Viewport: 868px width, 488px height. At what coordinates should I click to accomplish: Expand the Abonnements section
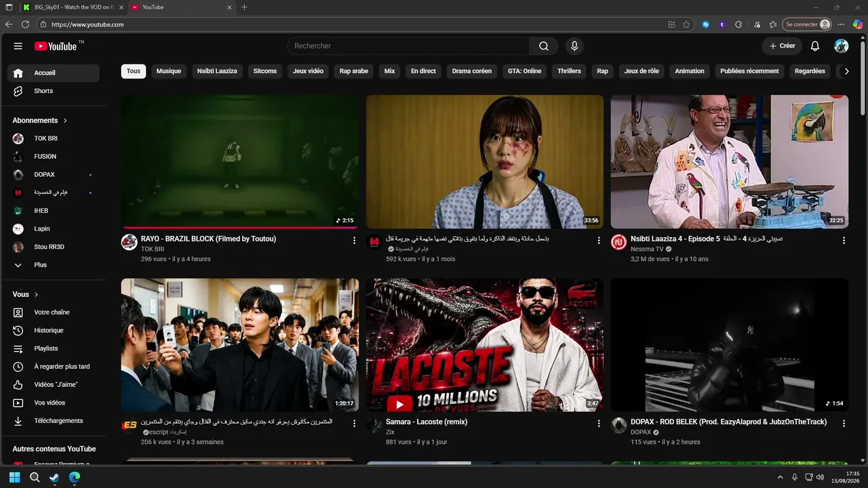[40, 121]
